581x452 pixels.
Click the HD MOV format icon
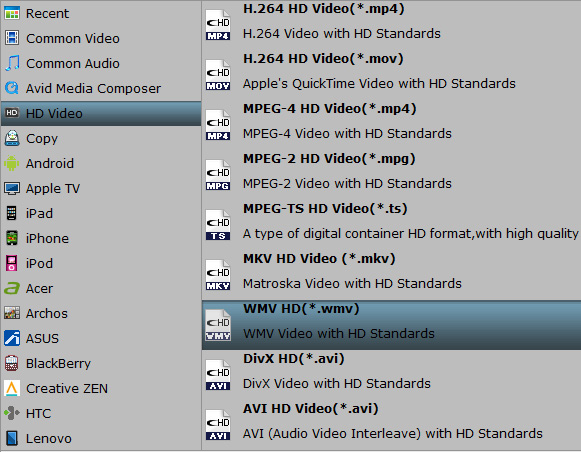pos(218,75)
